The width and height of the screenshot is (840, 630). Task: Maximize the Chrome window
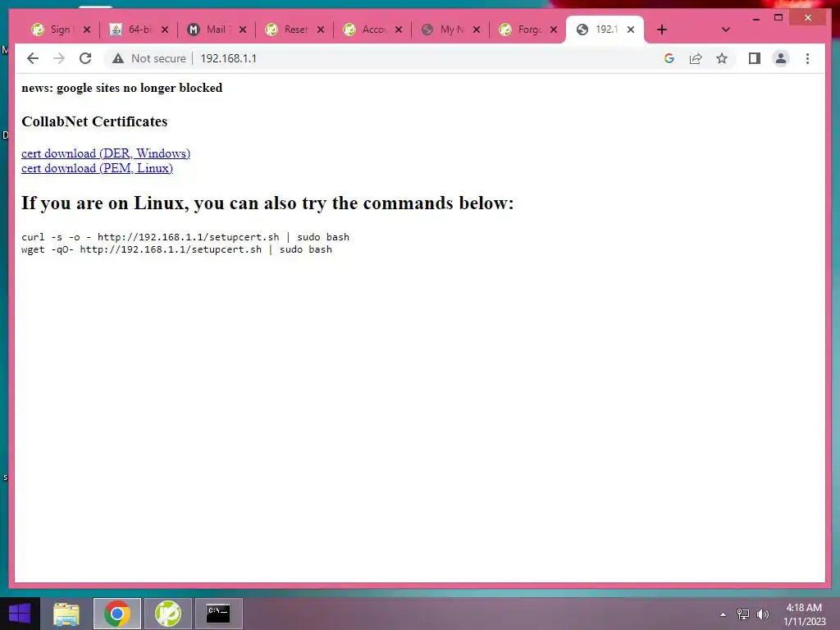(x=778, y=18)
